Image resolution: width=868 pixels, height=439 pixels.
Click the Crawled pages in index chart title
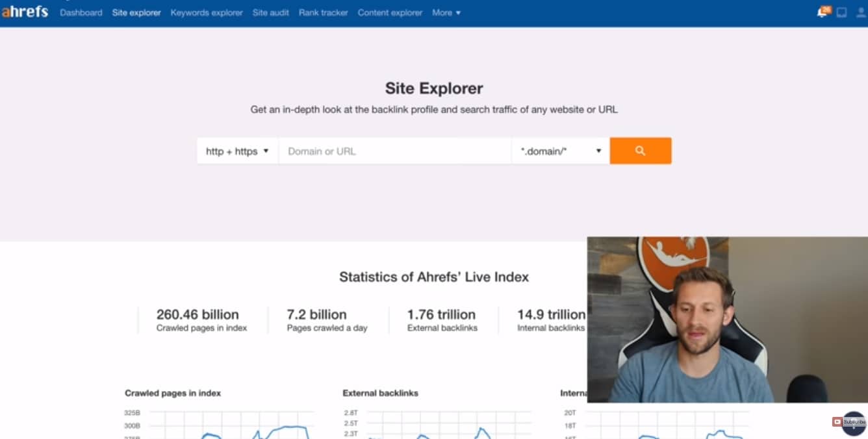(173, 393)
